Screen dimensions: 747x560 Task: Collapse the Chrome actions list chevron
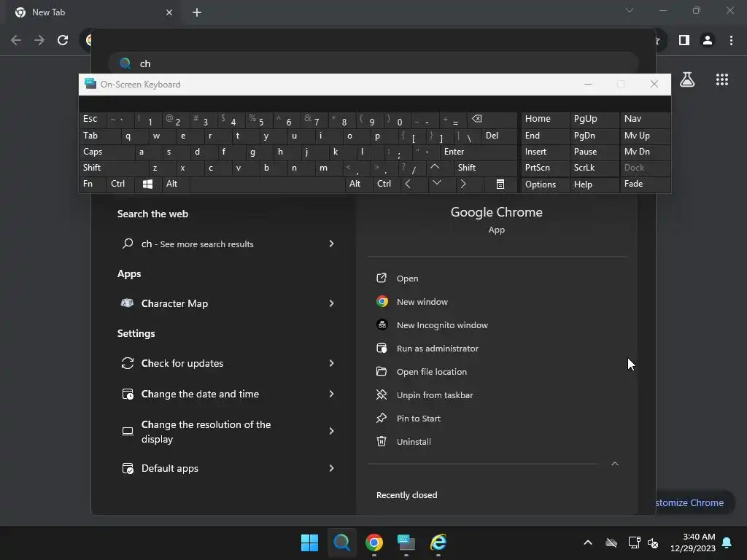[614, 464]
